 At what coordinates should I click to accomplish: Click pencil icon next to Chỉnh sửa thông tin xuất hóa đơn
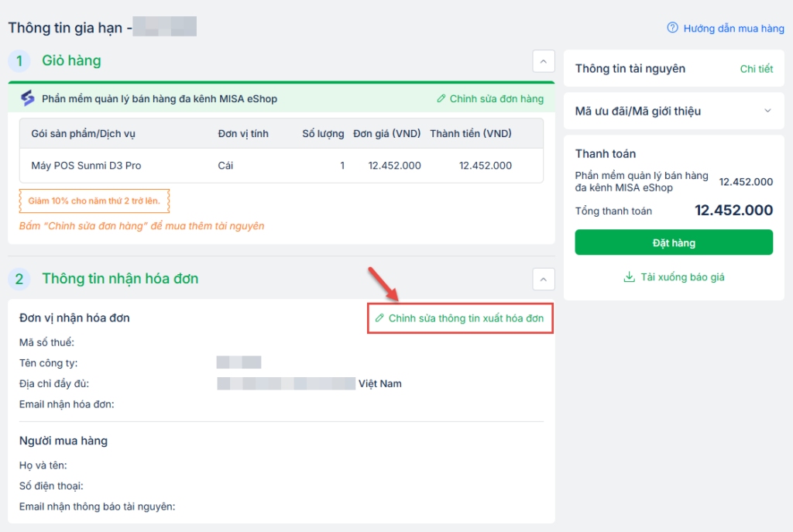379,318
